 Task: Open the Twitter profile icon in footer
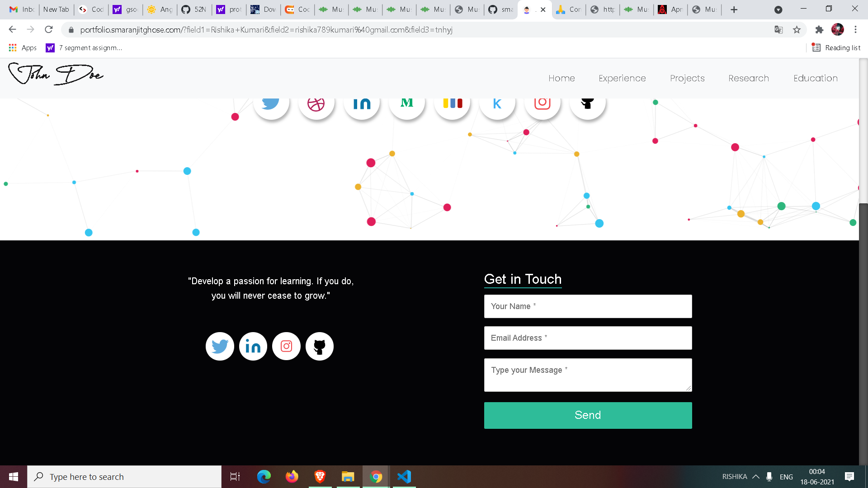220,346
